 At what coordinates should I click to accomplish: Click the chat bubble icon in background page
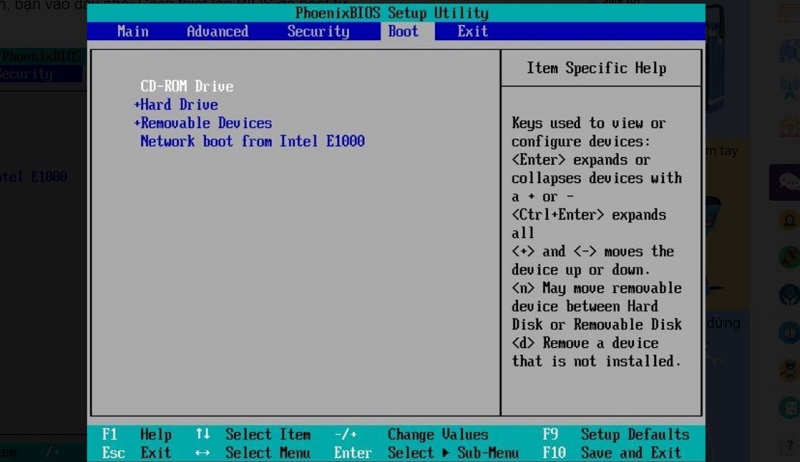click(789, 182)
